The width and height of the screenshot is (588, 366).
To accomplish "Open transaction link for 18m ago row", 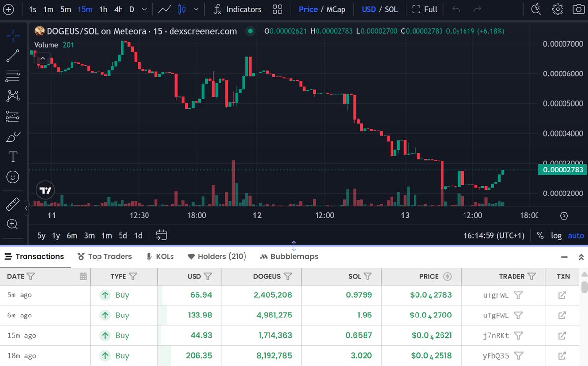I will [562, 356].
